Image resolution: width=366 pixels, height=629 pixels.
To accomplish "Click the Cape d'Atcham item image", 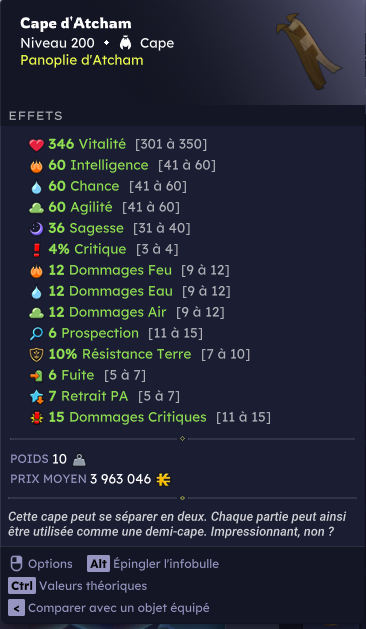I will tap(308, 51).
